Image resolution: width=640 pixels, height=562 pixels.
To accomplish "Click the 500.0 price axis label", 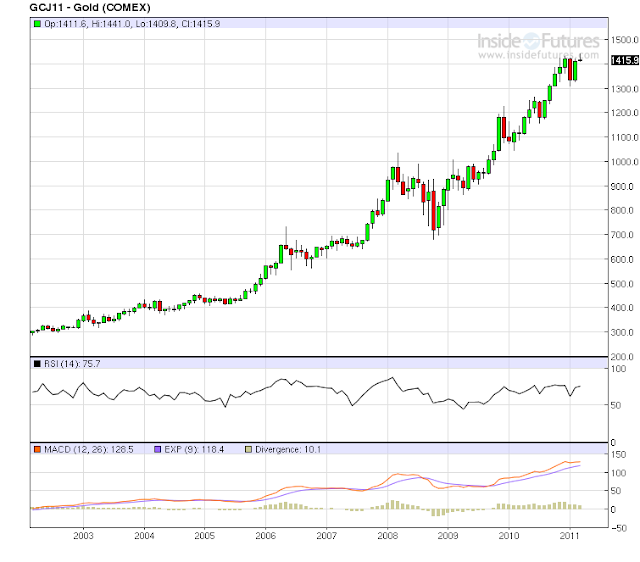I will coord(622,284).
